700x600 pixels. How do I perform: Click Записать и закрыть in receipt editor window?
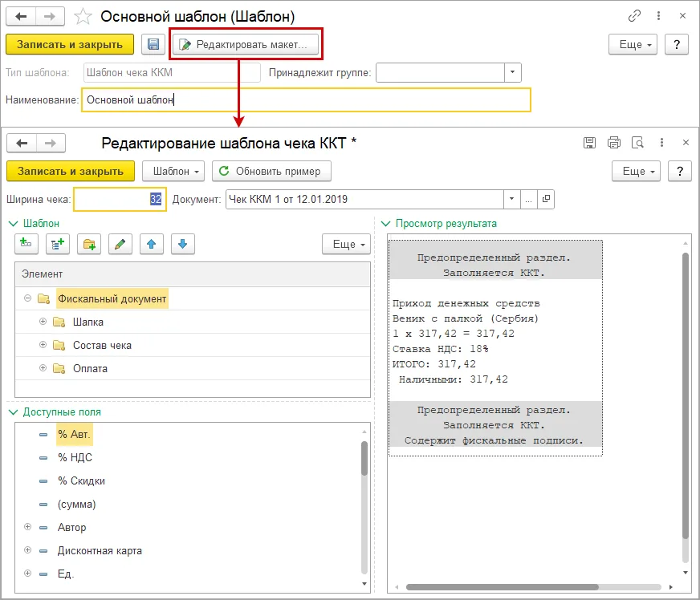coord(71,172)
